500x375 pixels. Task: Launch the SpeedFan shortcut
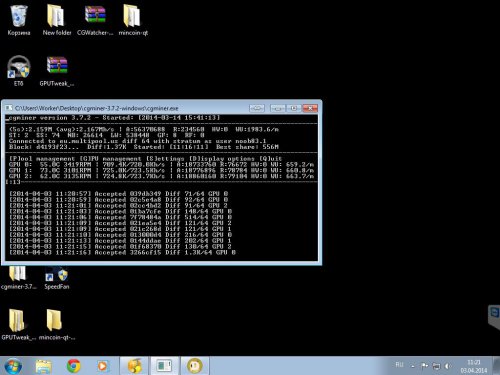point(57,277)
